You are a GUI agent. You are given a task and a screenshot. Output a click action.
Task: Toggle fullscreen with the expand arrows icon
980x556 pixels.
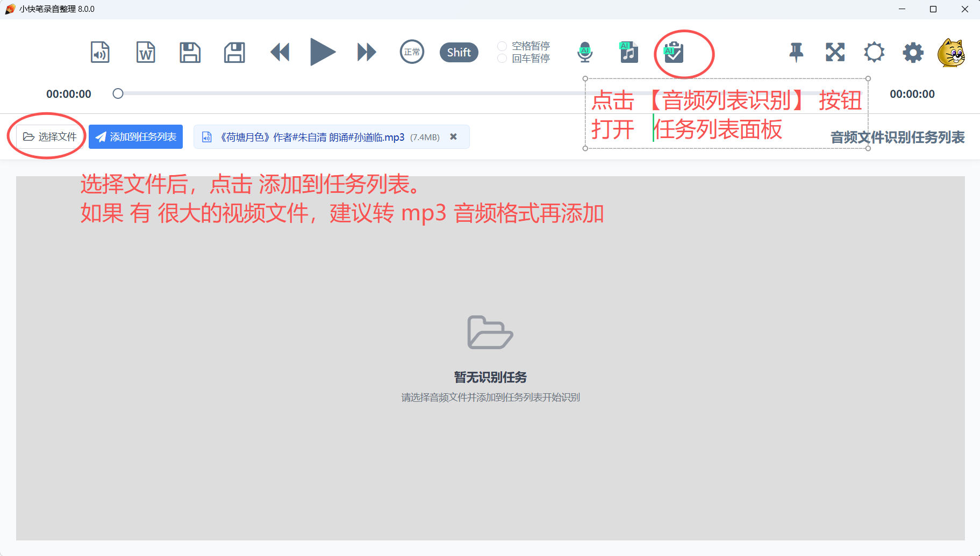click(835, 53)
